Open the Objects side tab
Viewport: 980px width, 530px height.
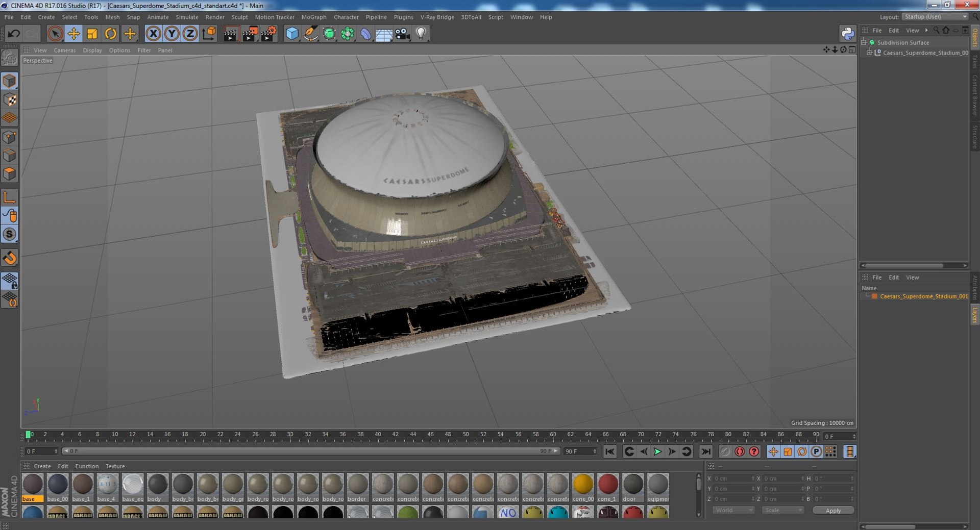click(974, 37)
